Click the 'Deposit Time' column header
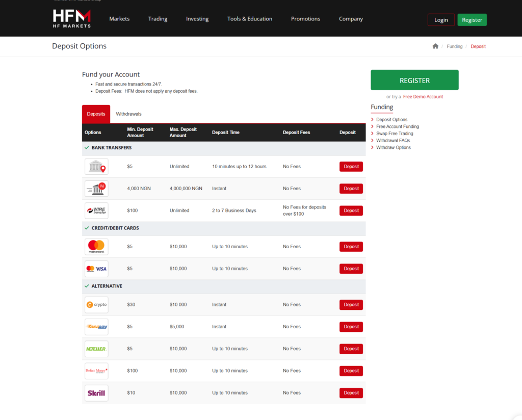 pyautogui.click(x=226, y=133)
